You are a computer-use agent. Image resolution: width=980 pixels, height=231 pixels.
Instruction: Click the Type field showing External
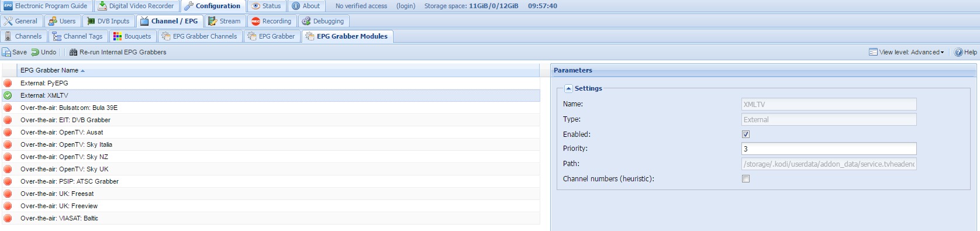tap(829, 119)
